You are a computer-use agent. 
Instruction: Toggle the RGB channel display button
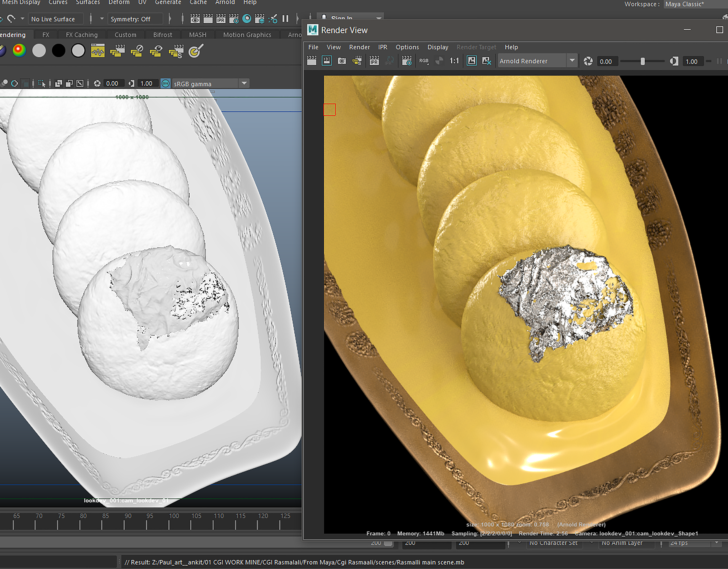click(424, 61)
